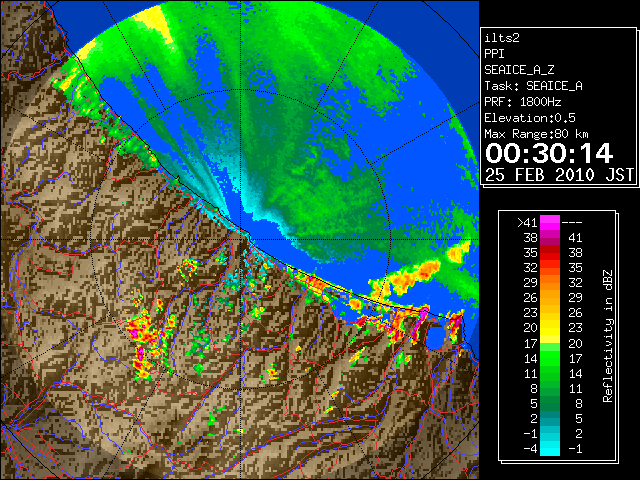Select the "Task: SEAICE_A" line

click(x=533, y=86)
